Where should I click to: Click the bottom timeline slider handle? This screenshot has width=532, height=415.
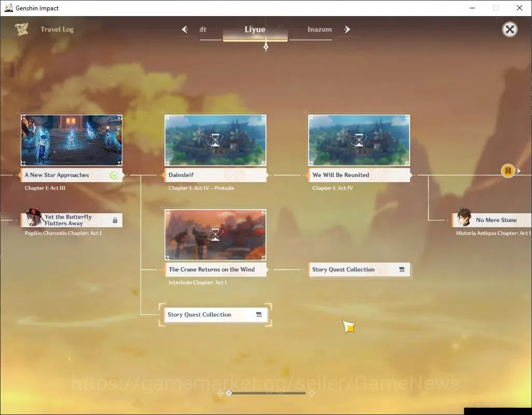[x=229, y=393]
